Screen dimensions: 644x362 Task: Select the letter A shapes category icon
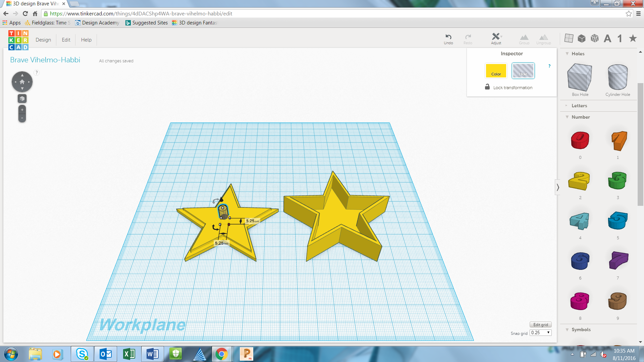607,39
